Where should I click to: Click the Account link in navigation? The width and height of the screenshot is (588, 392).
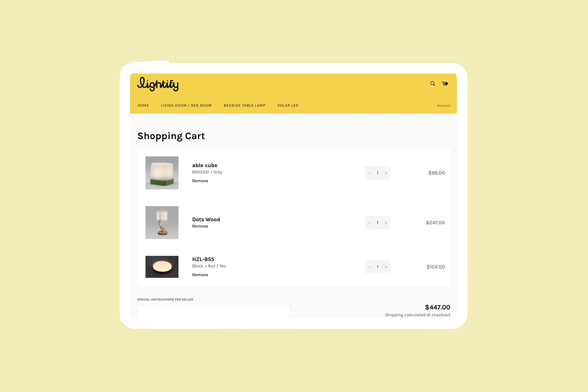click(443, 105)
